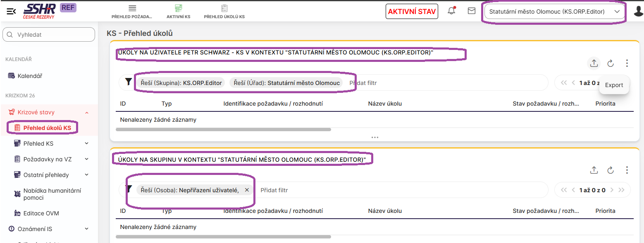Collapse the Krizové stavy section

[87, 112]
